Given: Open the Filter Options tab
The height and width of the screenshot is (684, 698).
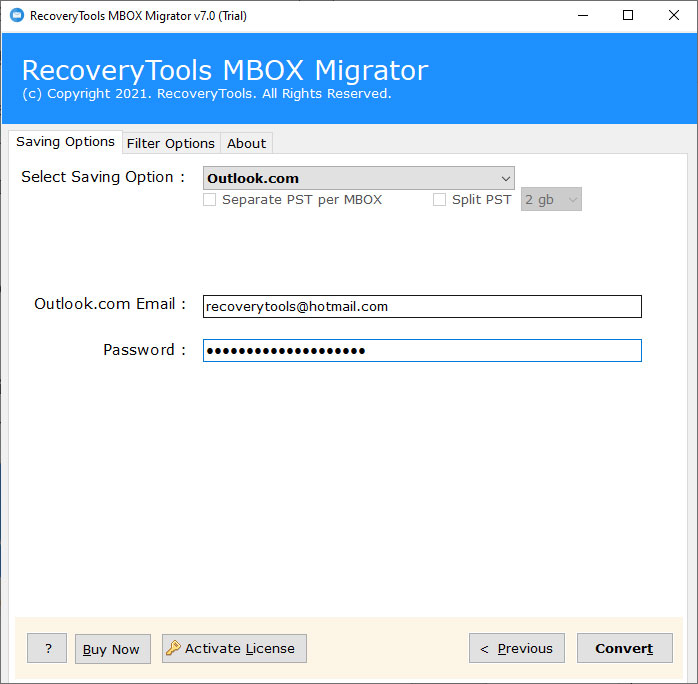Looking at the screenshot, I should point(171,143).
